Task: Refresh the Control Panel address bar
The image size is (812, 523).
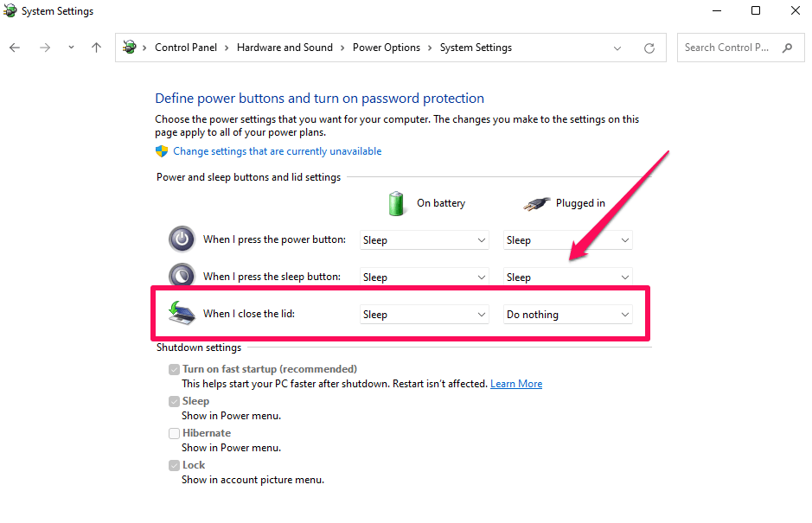Action: pyautogui.click(x=649, y=48)
